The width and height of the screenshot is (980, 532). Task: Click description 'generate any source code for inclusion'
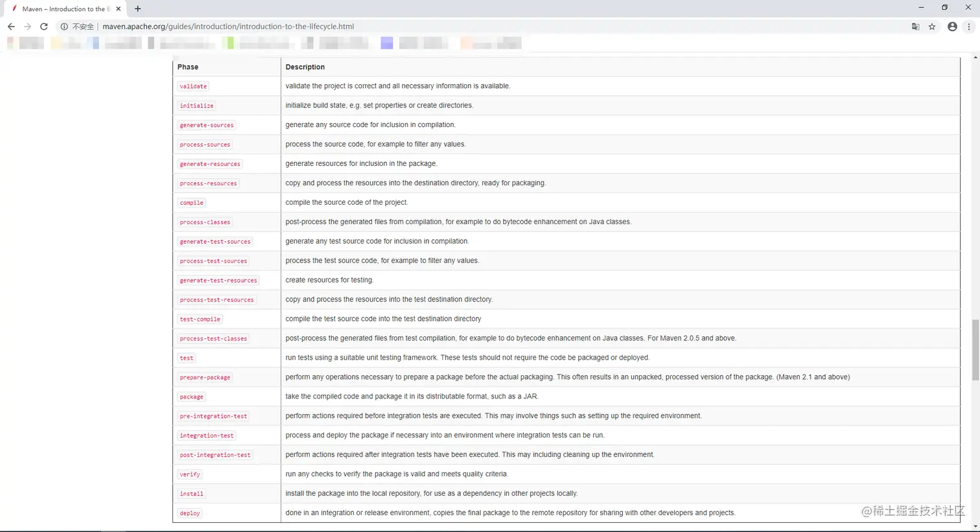pos(371,124)
